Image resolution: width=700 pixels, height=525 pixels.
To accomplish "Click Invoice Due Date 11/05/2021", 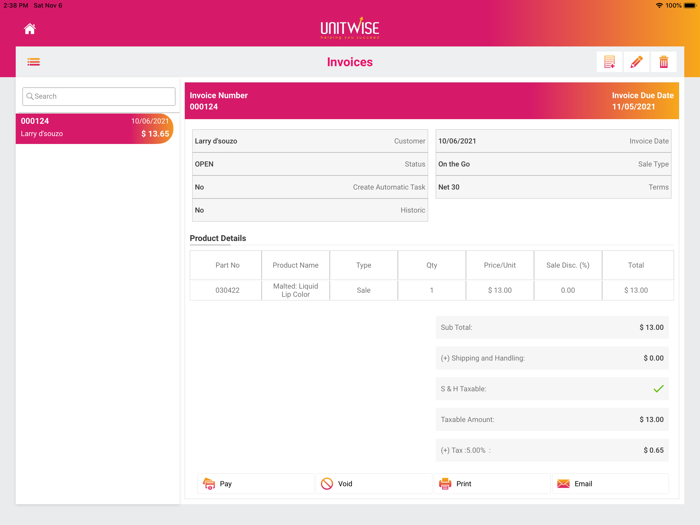I will [x=642, y=101].
